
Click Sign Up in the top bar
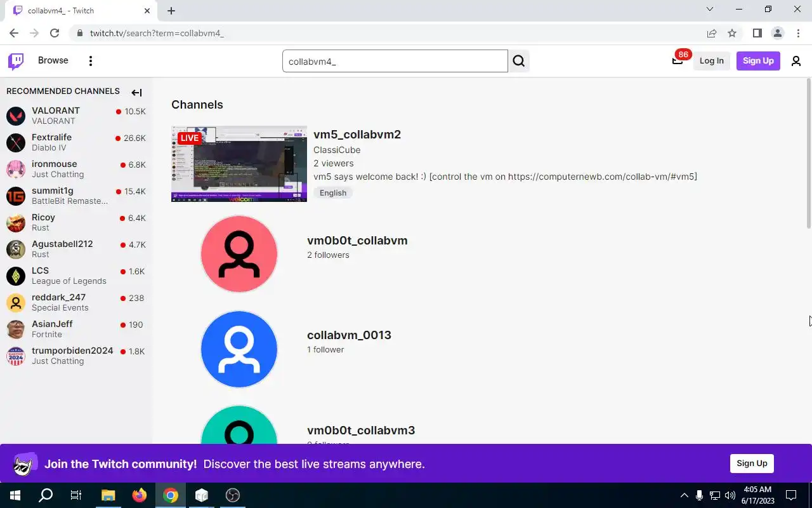(x=758, y=61)
